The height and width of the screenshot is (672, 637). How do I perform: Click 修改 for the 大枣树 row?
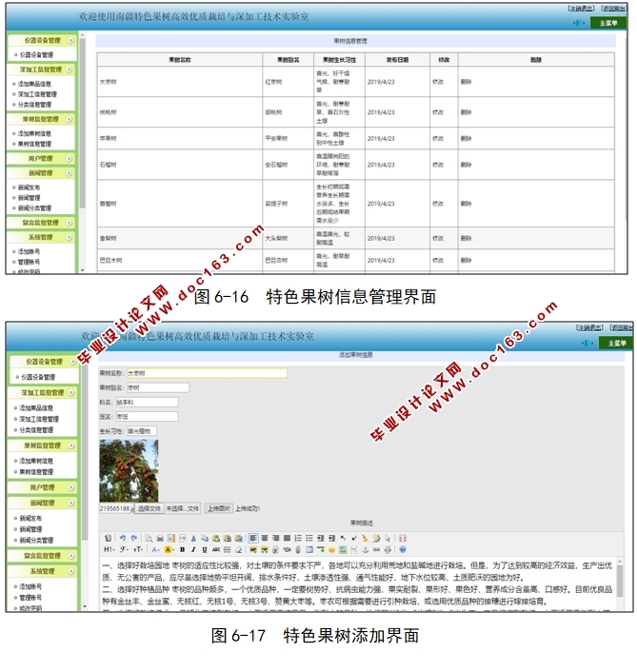(x=438, y=82)
